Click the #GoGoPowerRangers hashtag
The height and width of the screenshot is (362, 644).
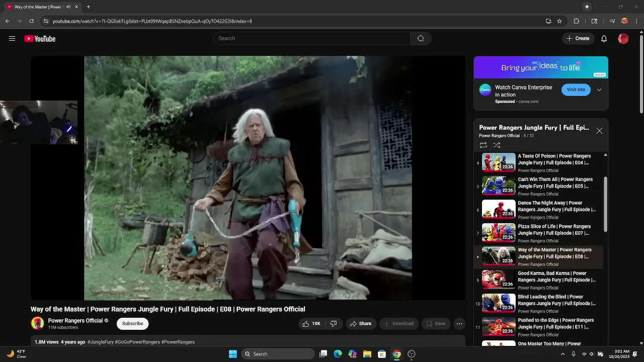coord(137,342)
